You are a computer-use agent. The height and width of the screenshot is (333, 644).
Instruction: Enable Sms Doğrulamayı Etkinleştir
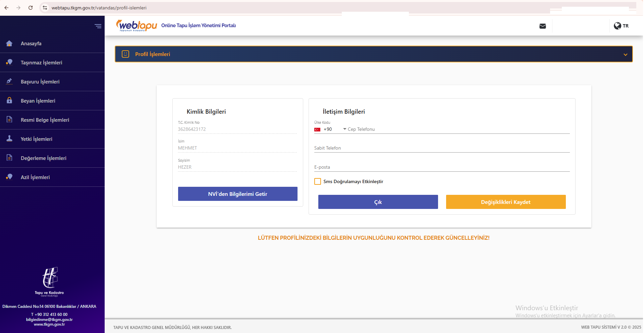318,181
